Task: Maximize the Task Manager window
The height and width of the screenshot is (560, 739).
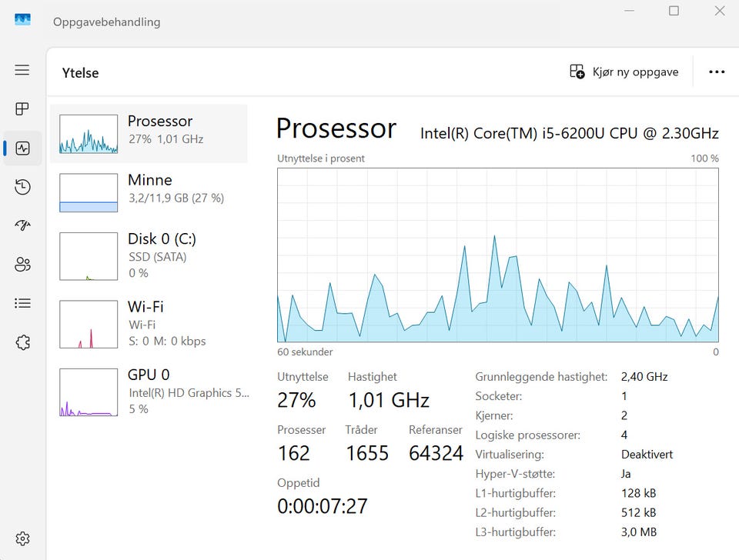Action: (x=674, y=10)
